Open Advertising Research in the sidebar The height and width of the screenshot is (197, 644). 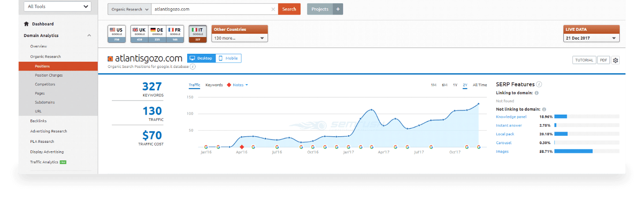click(x=48, y=131)
